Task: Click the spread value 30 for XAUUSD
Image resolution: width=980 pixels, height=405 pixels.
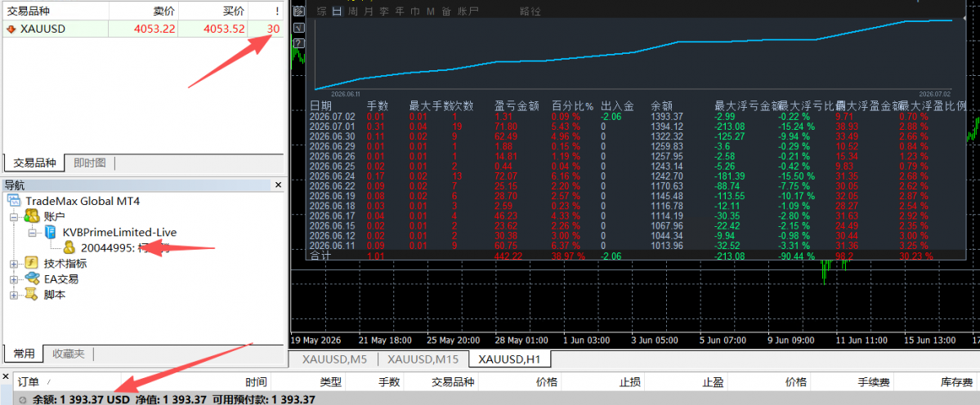Action: coord(273,29)
